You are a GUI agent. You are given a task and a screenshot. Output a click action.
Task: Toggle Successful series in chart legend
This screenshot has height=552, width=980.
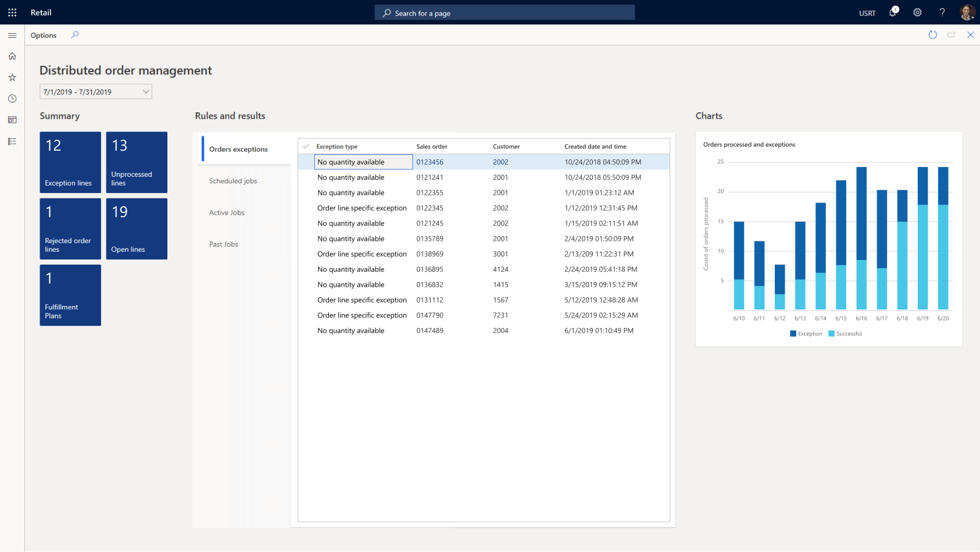point(845,334)
